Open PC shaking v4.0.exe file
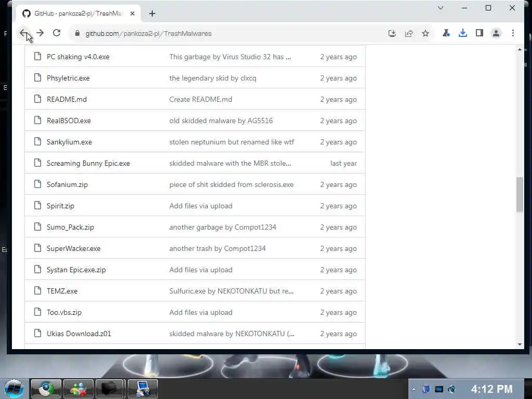 [78, 57]
